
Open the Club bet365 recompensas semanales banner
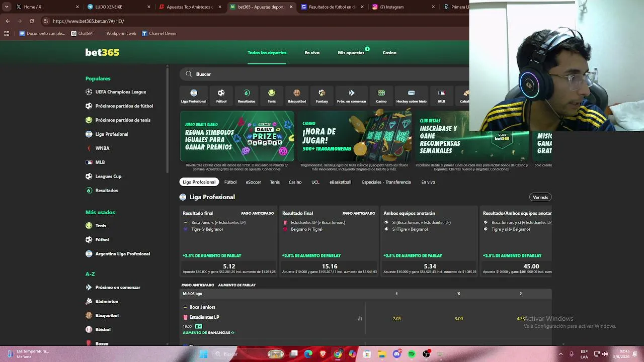[x=472, y=136]
